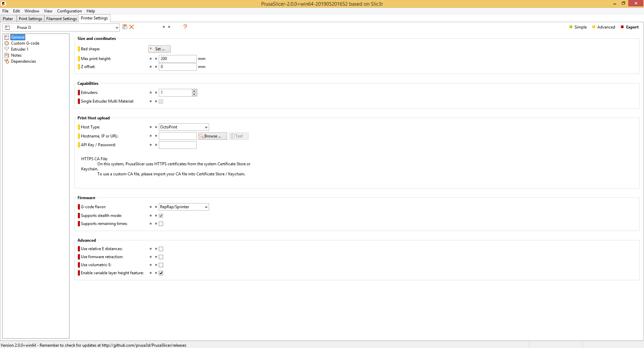
Task: Click the reset dot beside Use volumetric E
Action: (156, 265)
